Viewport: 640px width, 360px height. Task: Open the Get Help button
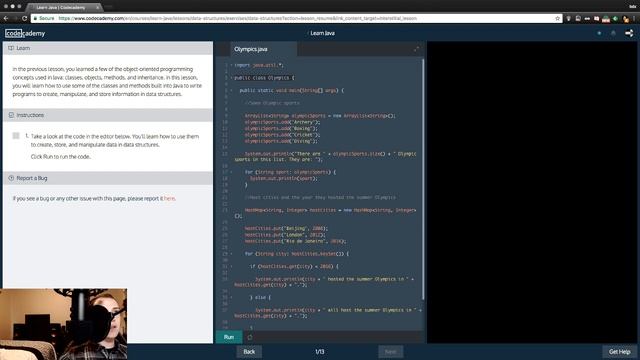[619, 351]
